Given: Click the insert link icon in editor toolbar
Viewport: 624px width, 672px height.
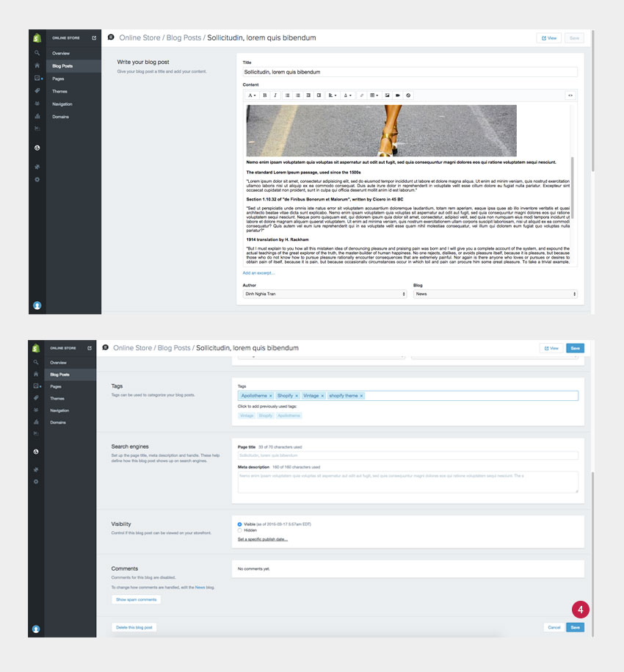Looking at the screenshot, I should [361, 95].
